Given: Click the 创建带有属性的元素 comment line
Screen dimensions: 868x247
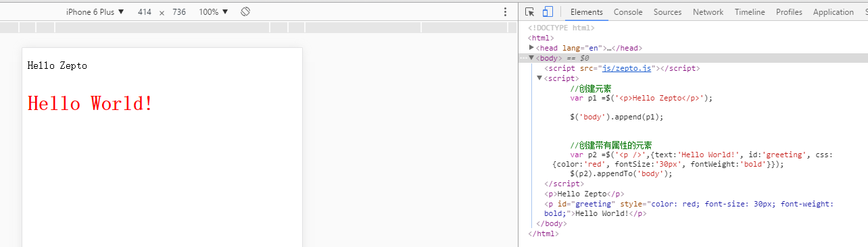Looking at the screenshot, I should click(611, 145).
